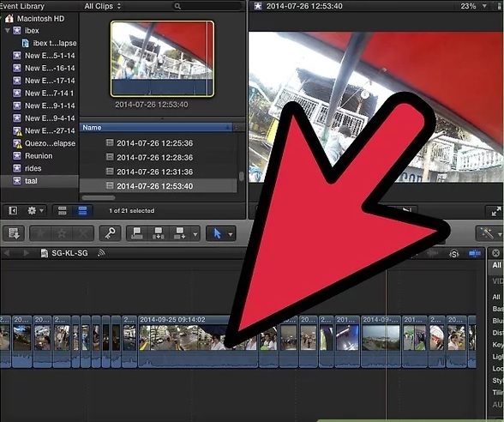Viewport: 504px width, 422px height.
Task: Collapse the ibex event disclosure triangle
Action: (8, 31)
